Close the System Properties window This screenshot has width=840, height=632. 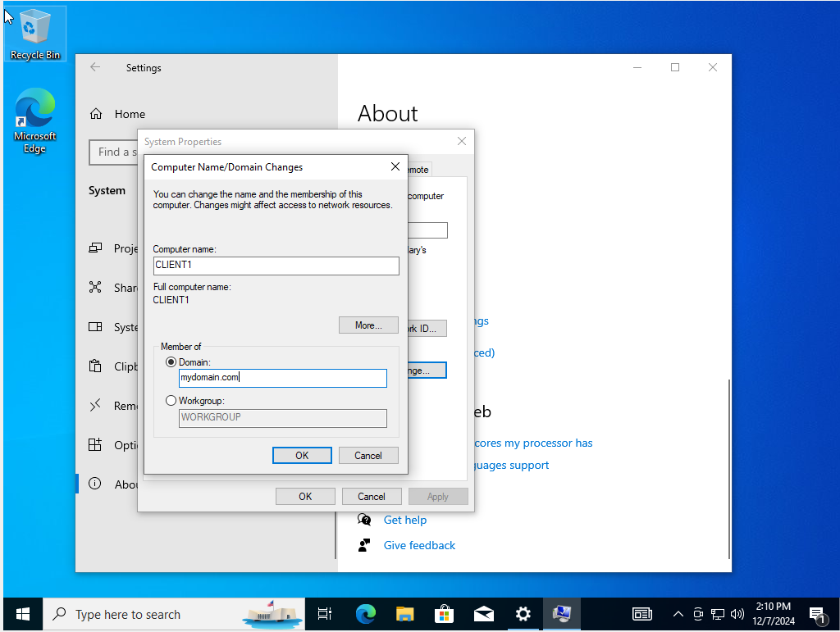[462, 141]
